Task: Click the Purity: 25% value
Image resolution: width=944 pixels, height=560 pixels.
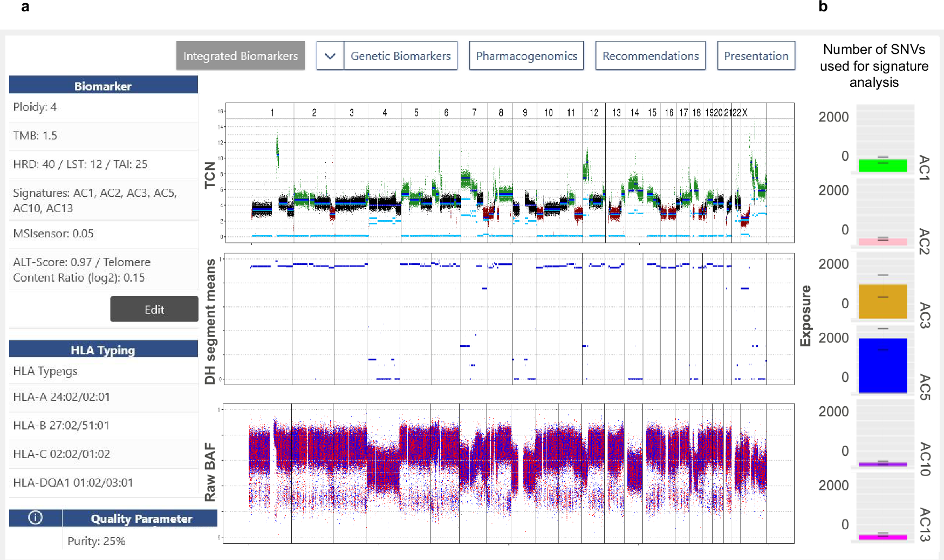Action: [100, 541]
